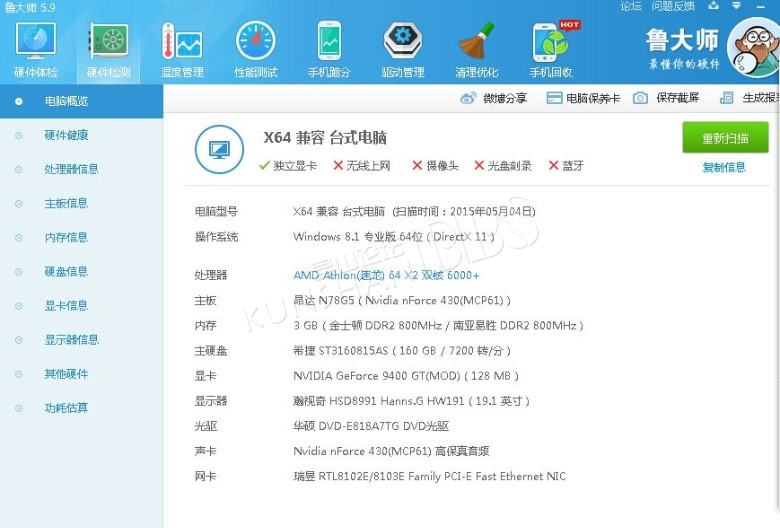The image size is (780, 528).
Task: Open 温度管理 temperature management
Action: click(x=182, y=50)
